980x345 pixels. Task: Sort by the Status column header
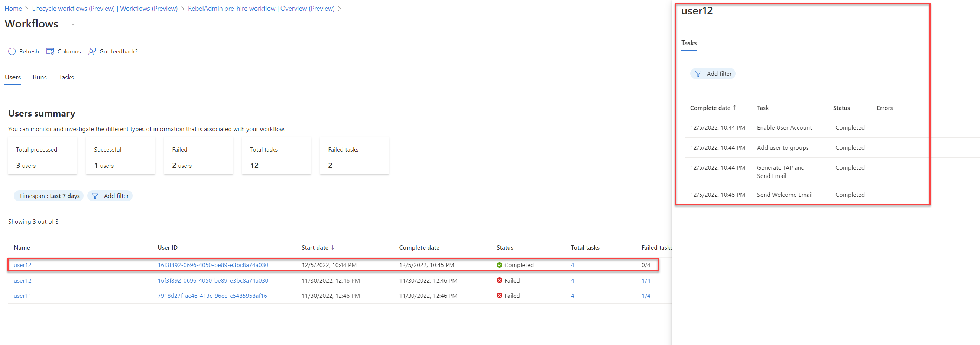tap(505, 247)
